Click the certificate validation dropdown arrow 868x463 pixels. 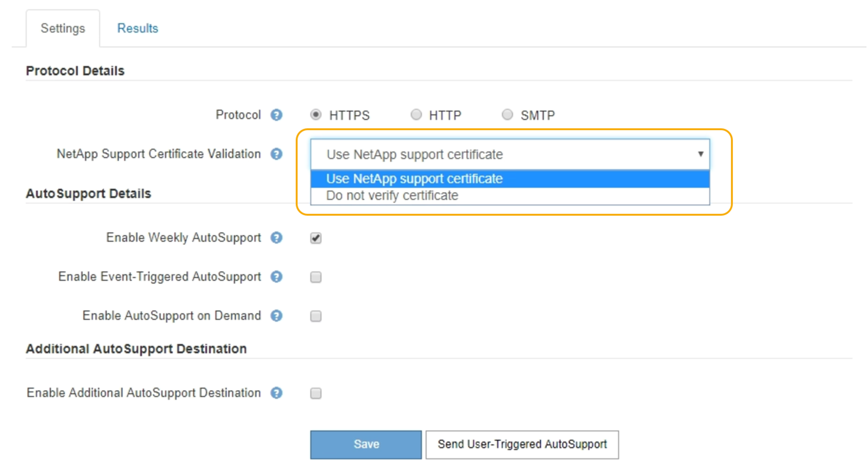(x=701, y=154)
